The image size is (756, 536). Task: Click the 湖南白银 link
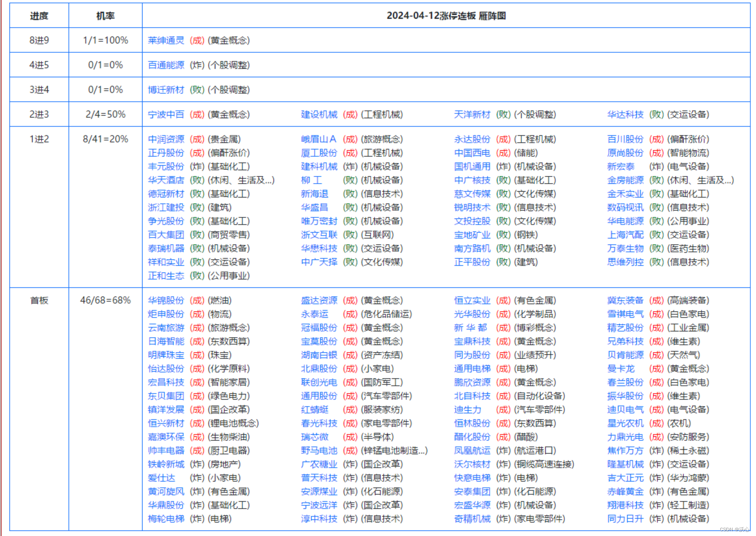tap(319, 355)
